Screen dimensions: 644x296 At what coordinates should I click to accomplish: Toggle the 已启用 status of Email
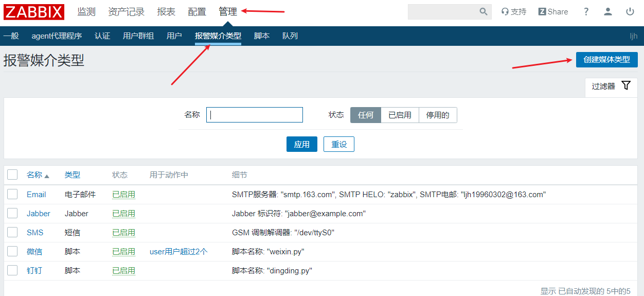[x=124, y=194]
